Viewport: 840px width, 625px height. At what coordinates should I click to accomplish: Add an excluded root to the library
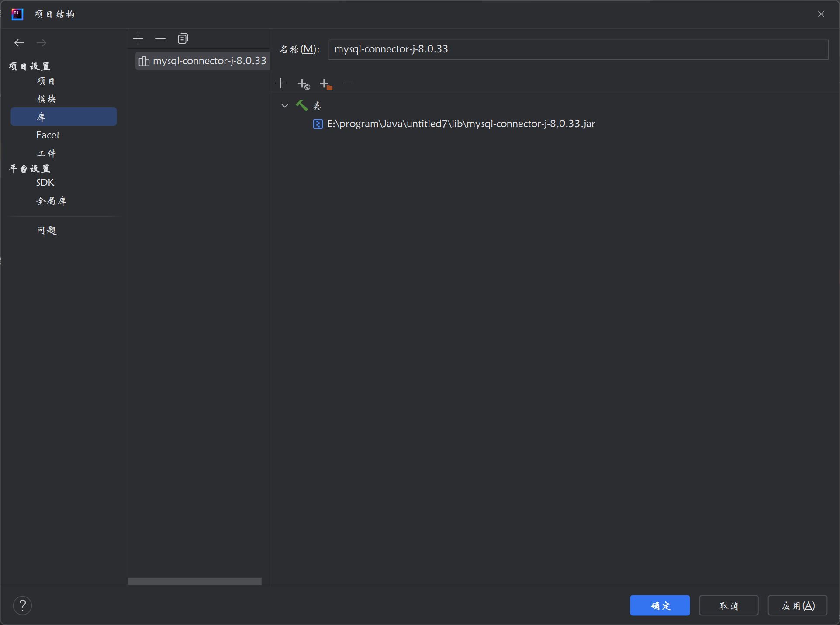[x=326, y=83]
